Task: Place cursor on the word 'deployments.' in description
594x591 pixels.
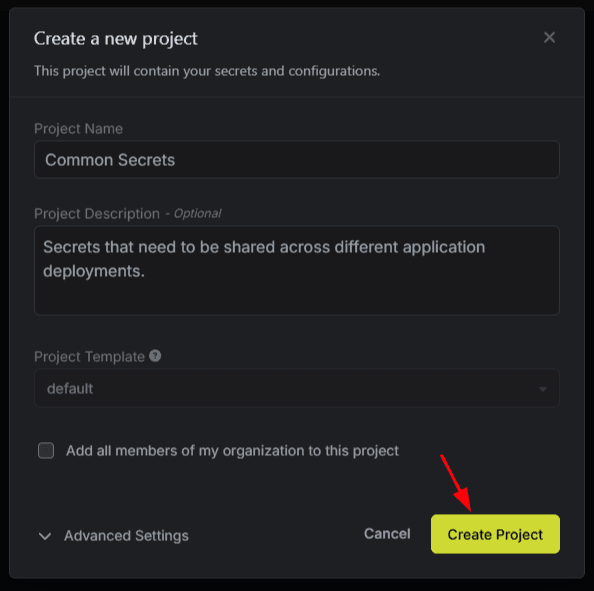Action: click(94, 272)
